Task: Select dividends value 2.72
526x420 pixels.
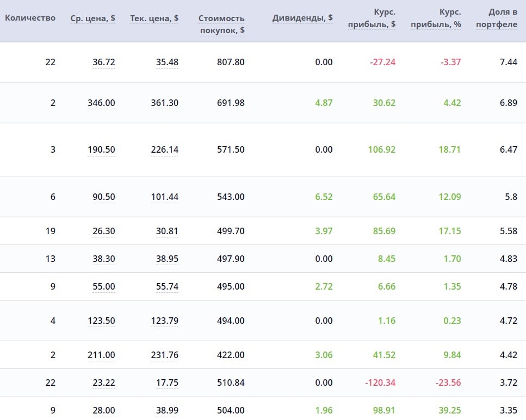Action: 324,286
